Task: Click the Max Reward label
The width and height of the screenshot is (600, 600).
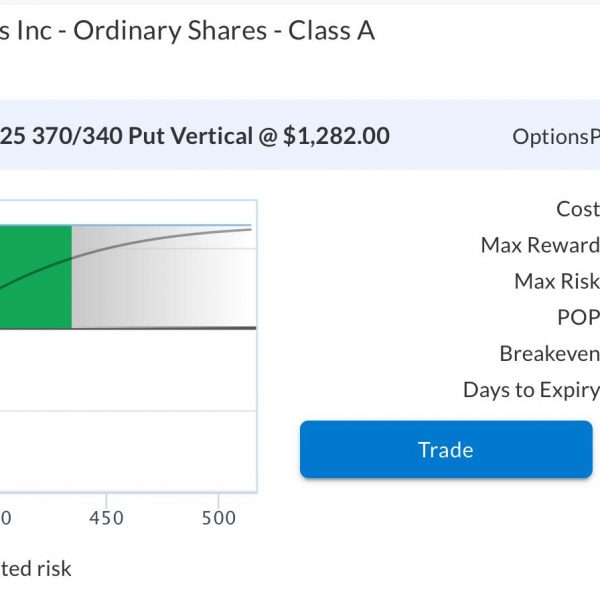Action: point(540,245)
